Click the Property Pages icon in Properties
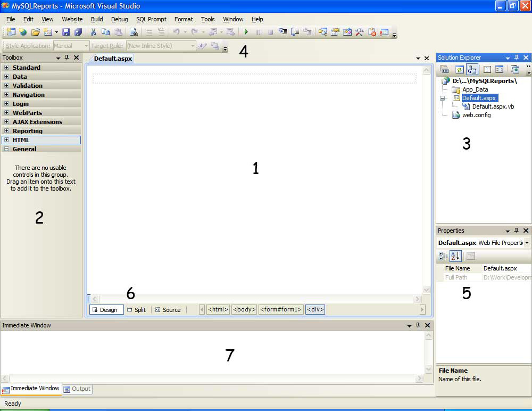The image size is (532, 411). (471, 256)
